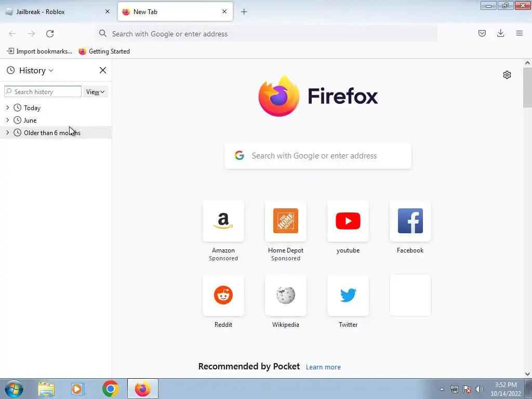
Task: Open the network tray icon
Action: [x=454, y=389]
